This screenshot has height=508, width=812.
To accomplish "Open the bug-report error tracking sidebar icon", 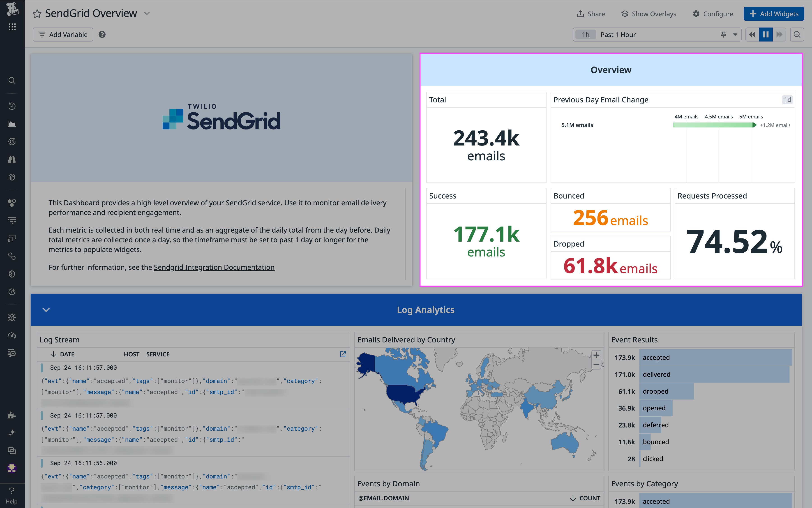I will [x=12, y=317].
